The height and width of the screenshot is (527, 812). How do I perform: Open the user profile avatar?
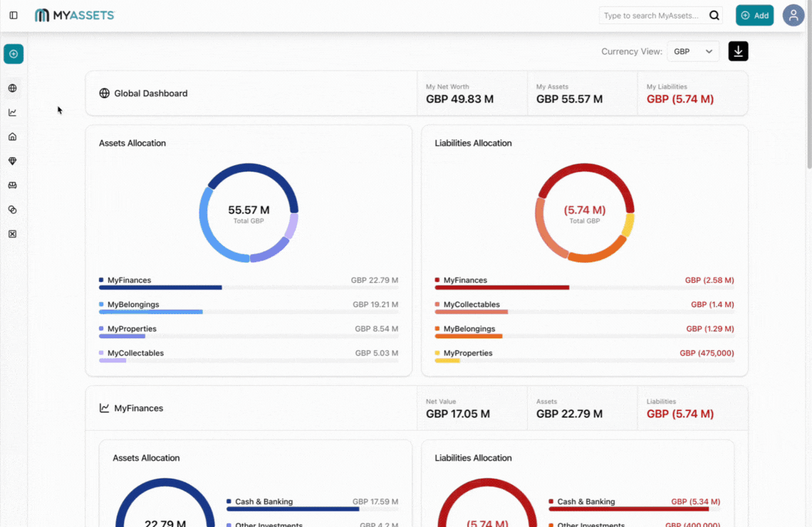coord(793,15)
